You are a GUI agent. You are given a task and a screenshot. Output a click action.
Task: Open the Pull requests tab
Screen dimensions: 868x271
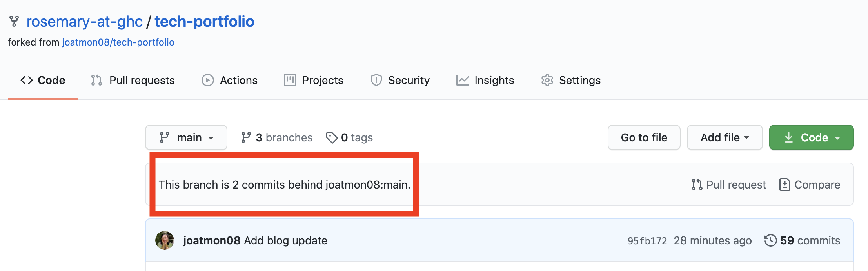(133, 80)
